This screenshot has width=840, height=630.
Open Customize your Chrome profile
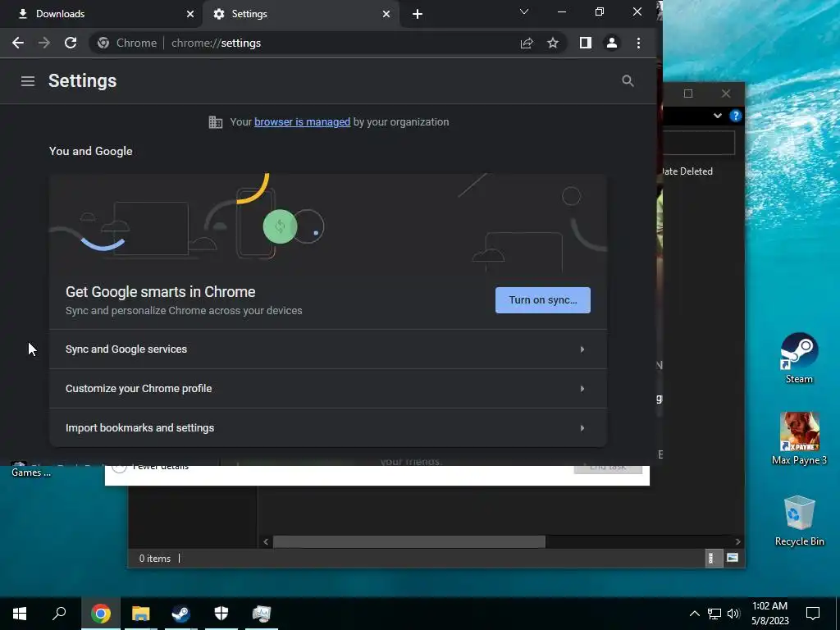pos(328,388)
